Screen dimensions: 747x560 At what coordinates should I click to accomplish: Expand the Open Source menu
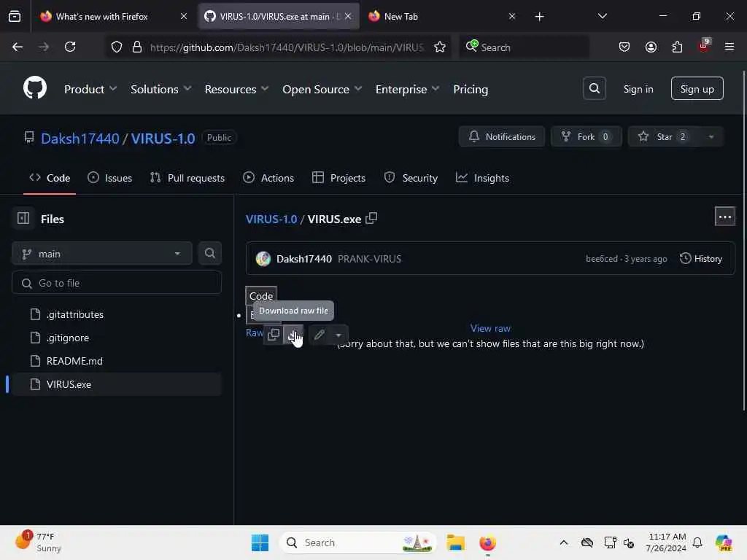(322, 89)
